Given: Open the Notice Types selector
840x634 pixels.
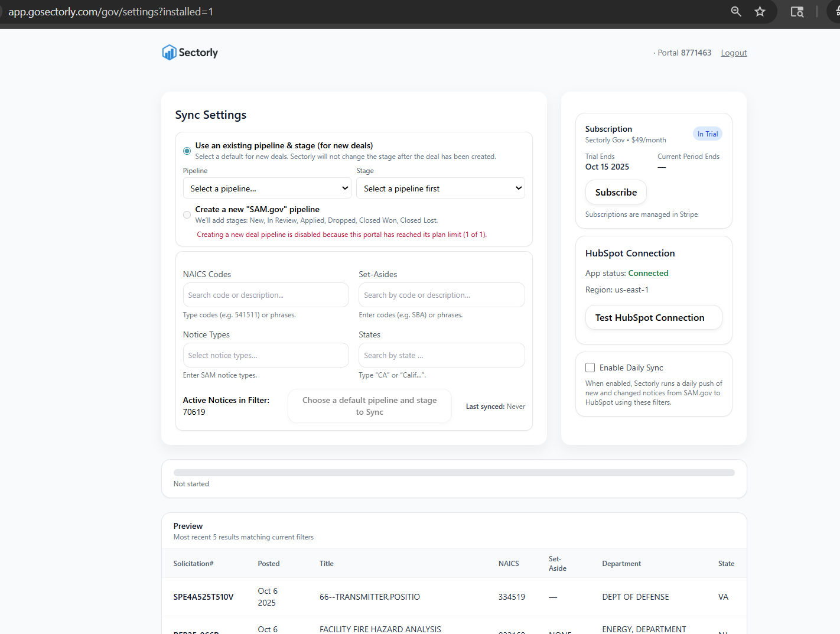Looking at the screenshot, I should pyautogui.click(x=266, y=355).
